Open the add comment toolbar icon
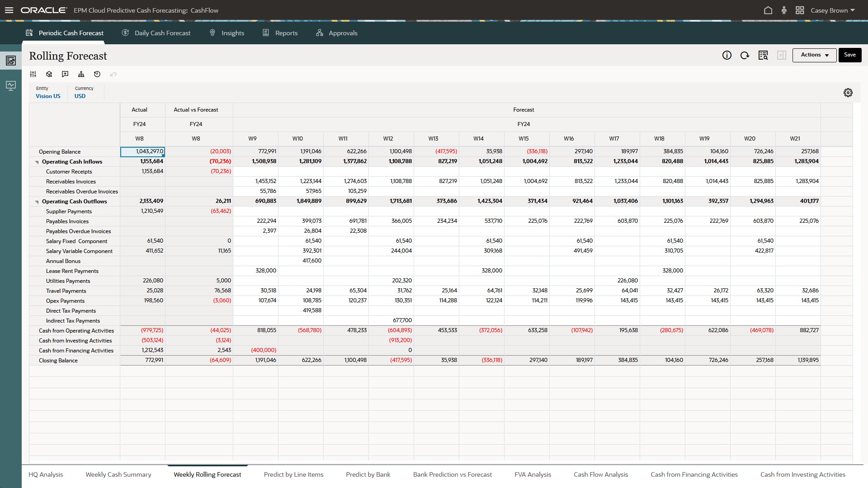Screen dimensions: 868x488 (65, 74)
